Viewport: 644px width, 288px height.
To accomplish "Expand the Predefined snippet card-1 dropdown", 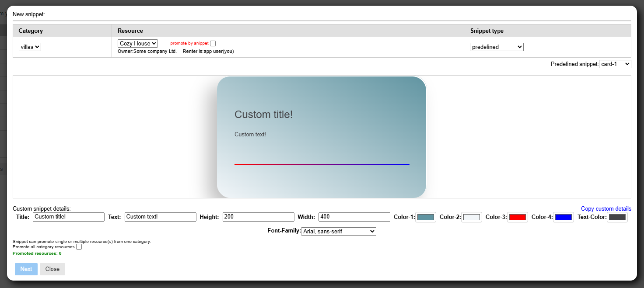I will 615,64.
